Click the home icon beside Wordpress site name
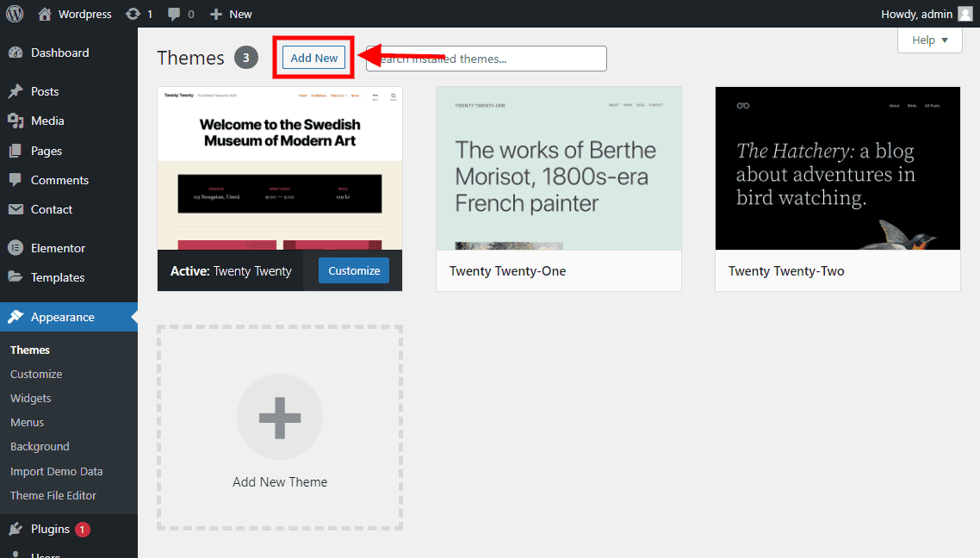 pyautogui.click(x=45, y=14)
